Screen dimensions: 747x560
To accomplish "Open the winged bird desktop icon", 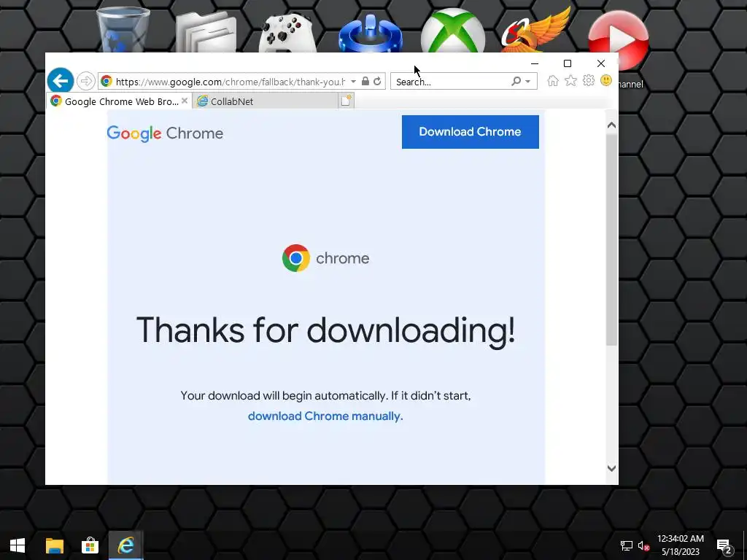I will (x=536, y=29).
